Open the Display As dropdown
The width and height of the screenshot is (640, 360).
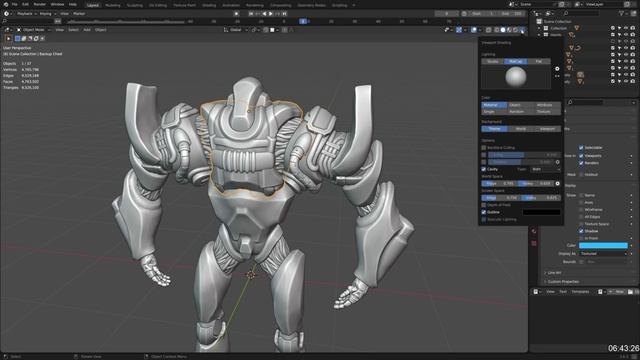(x=603, y=253)
